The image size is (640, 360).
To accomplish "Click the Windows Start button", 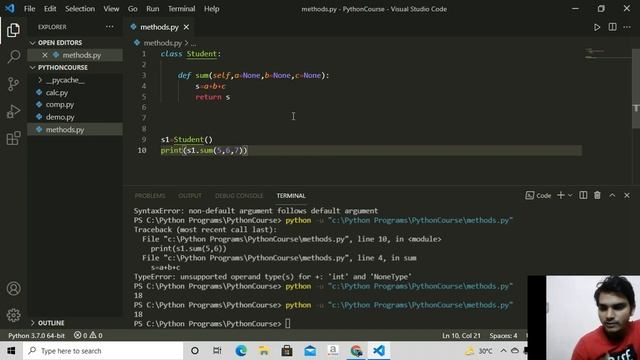I will point(11,351).
